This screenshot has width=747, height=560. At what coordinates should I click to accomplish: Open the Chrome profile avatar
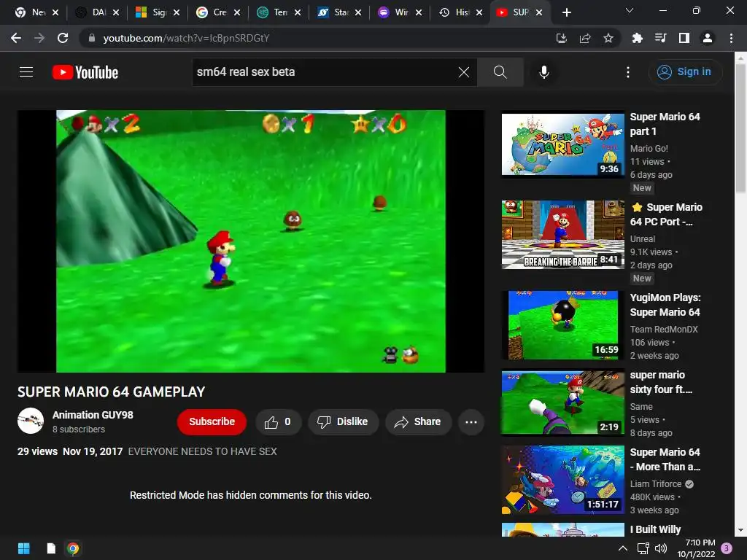click(708, 38)
